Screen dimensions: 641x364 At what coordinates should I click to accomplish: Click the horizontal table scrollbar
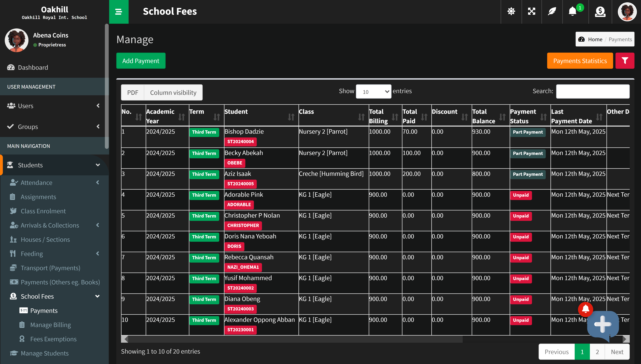(295, 339)
